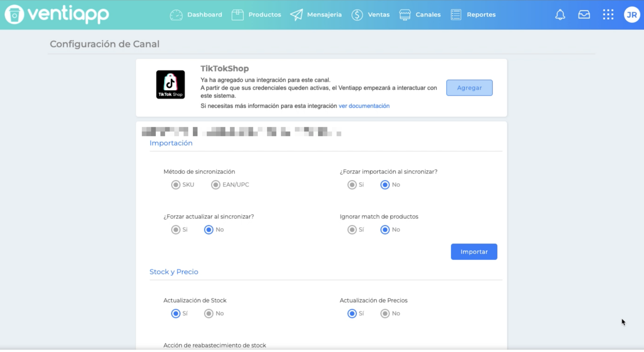644x352 pixels.
Task: Open the Ventas menu
Action: coord(379,15)
